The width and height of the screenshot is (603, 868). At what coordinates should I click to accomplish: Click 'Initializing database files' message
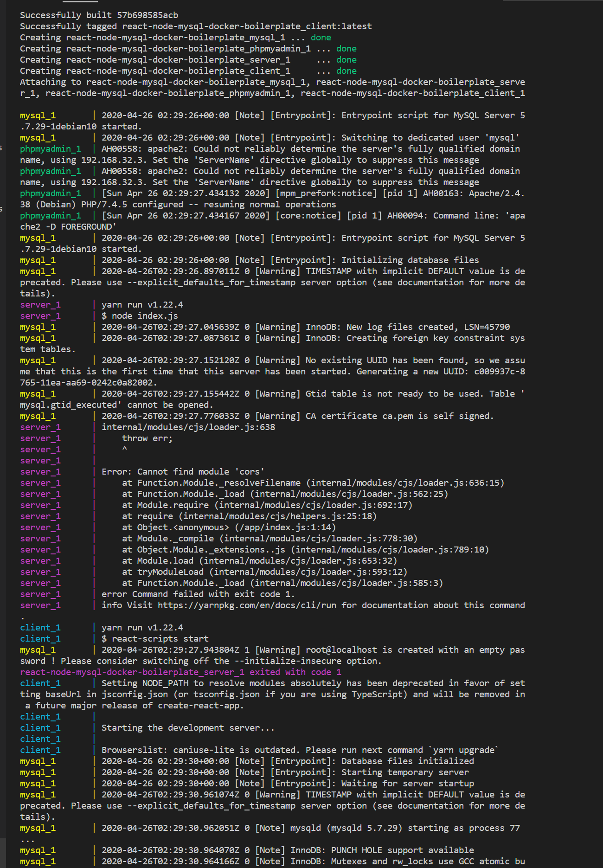(x=410, y=260)
